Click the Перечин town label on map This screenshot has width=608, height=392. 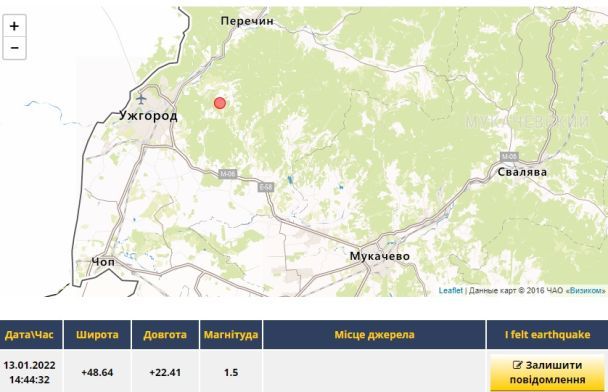(x=247, y=21)
